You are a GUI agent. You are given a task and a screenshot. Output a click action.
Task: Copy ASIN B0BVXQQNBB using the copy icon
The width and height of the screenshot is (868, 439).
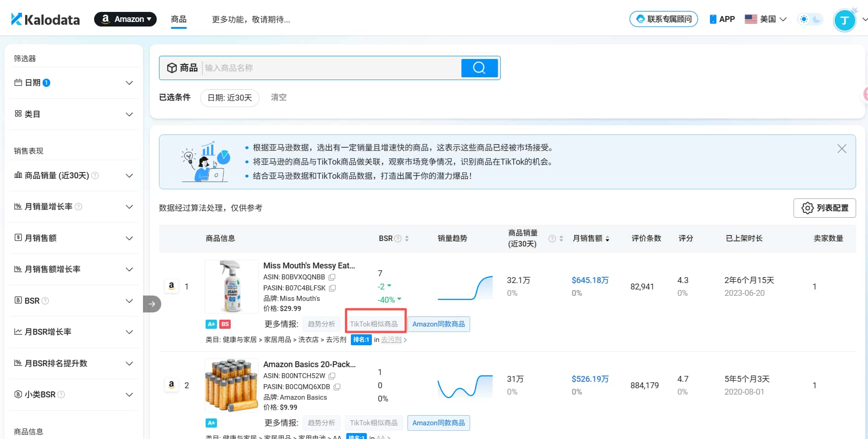click(x=332, y=277)
